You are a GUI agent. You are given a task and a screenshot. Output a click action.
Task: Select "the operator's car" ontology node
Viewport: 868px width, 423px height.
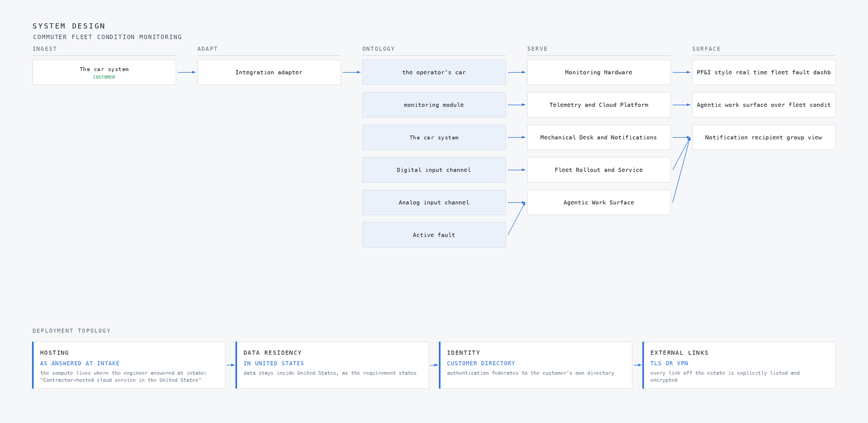pyautogui.click(x=434, y=72)
